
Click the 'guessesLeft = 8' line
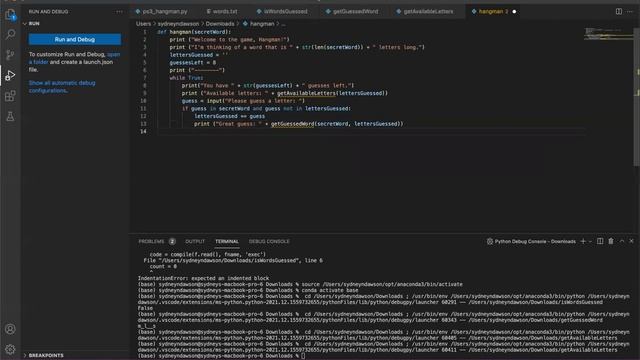(x=193, y=62)
